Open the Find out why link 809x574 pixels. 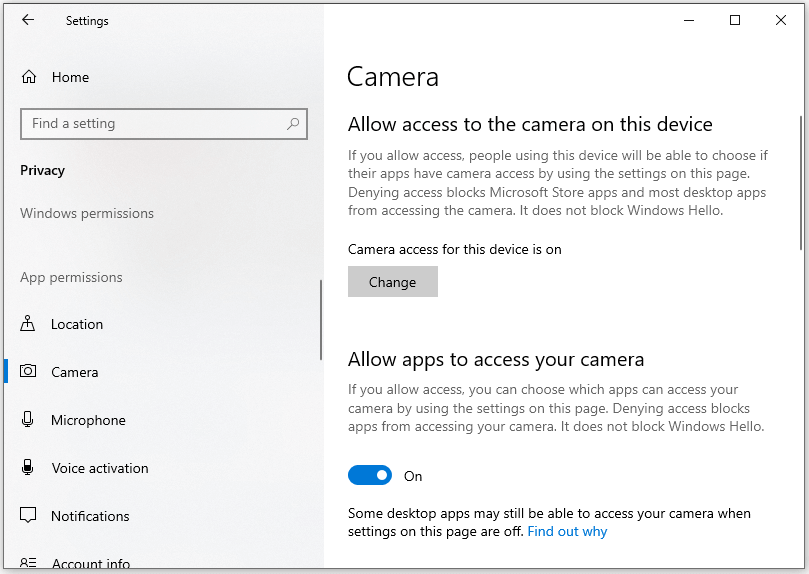(x=567, y=532)
